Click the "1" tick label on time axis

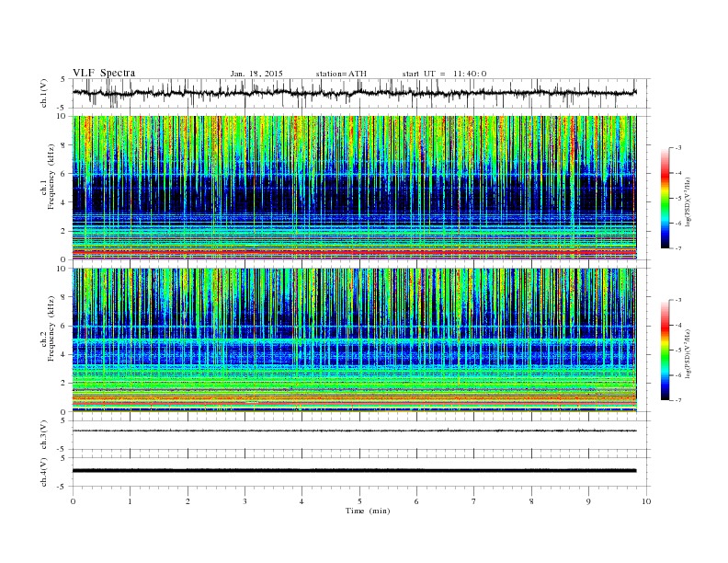point(130,501)
